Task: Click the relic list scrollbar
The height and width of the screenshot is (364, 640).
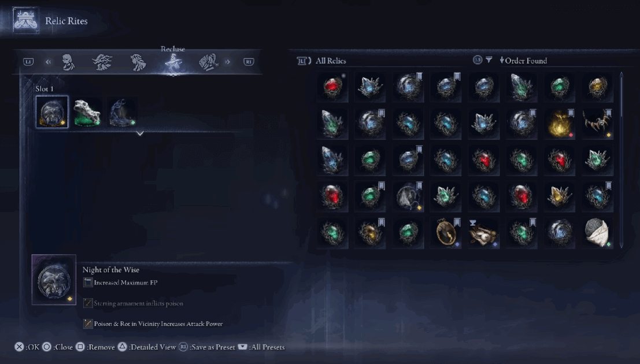Action: pos(621,160)
